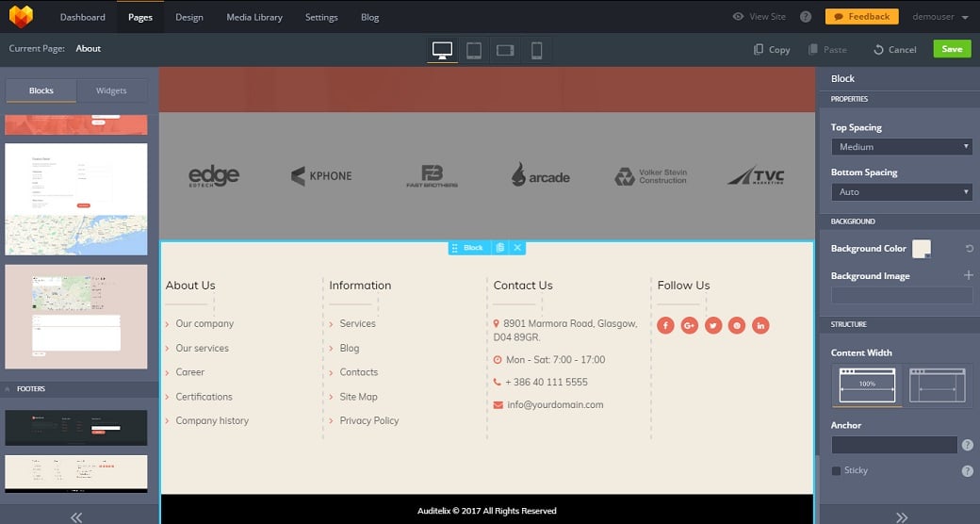Viewport: 980px width, 524px height.
Task: Open help question mark in top bar
Action: (806, 17)
